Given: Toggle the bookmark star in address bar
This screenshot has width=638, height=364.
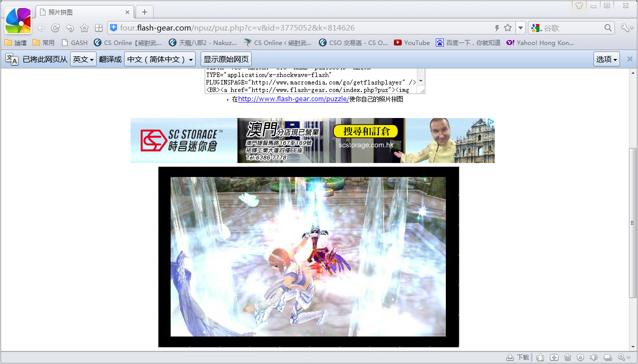Looking at the screenshot, I should pos(508,28).
